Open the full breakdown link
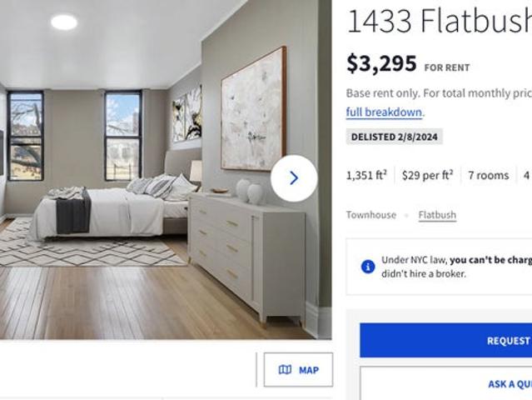The width and height of the screenshot is (532, 400). click(384, 112)
